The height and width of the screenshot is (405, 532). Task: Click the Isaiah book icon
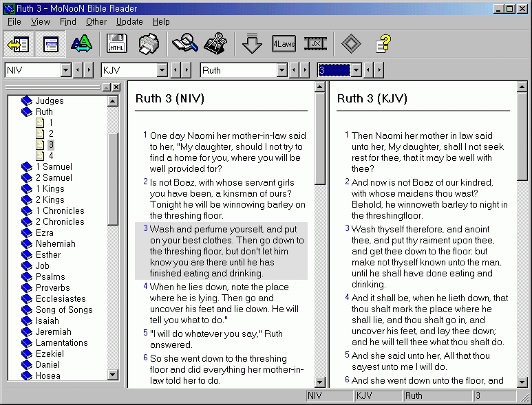tap(26, 320)
